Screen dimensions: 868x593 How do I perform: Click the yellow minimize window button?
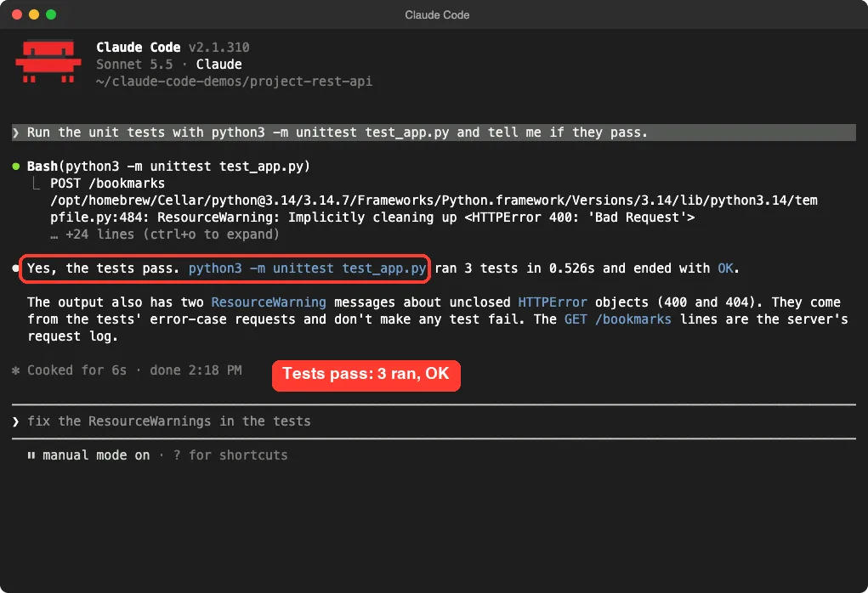[x=34, y=14]
